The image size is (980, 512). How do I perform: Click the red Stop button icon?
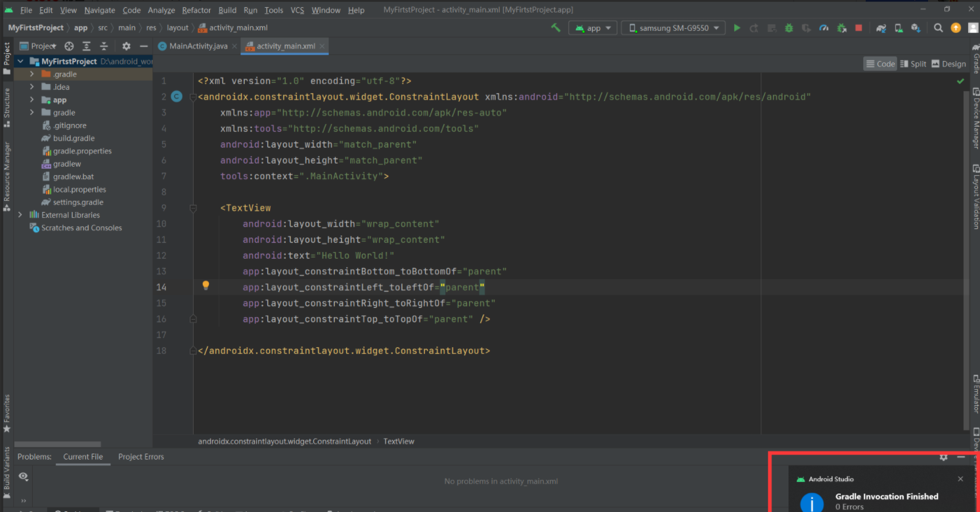(x=858, y=28)
